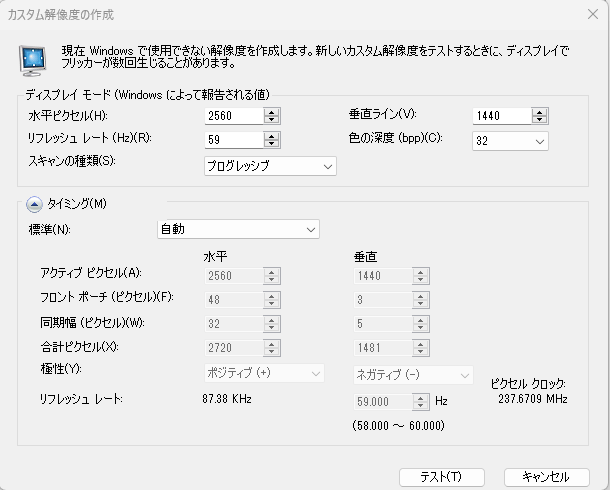Click vertical active pixels 1440 field
The image size is (610, 490).
(383, 276)
